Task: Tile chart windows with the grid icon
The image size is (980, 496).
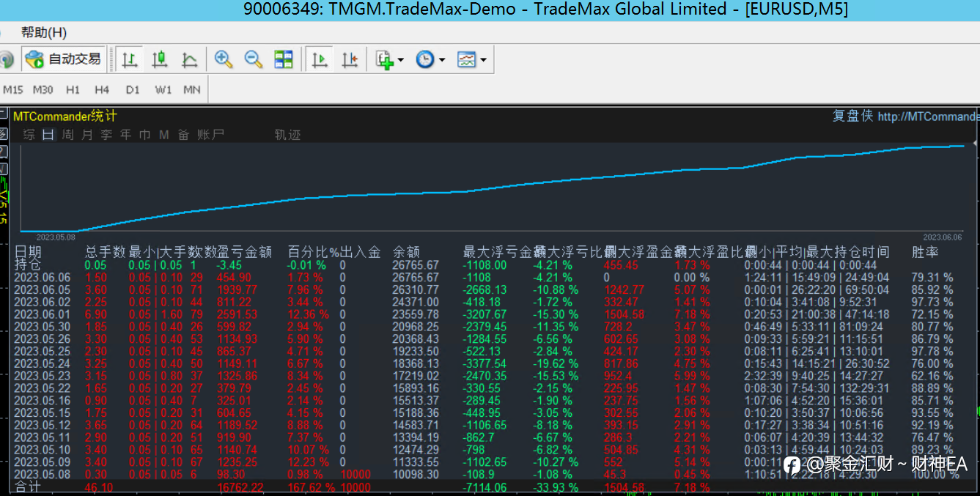Action: (284, 59)
